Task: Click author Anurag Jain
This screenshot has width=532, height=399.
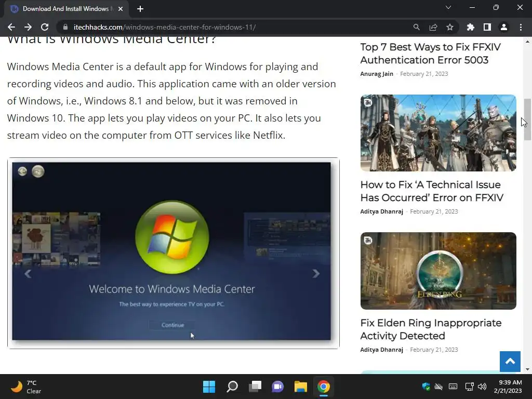Action: pos(377,74)
